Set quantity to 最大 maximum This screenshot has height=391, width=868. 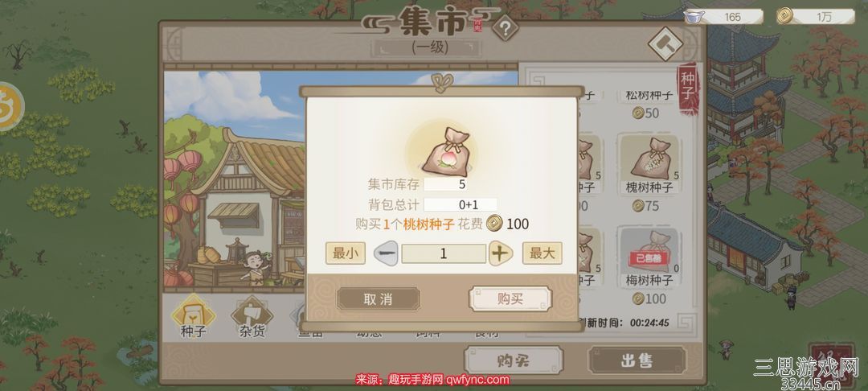coord(542,253)
